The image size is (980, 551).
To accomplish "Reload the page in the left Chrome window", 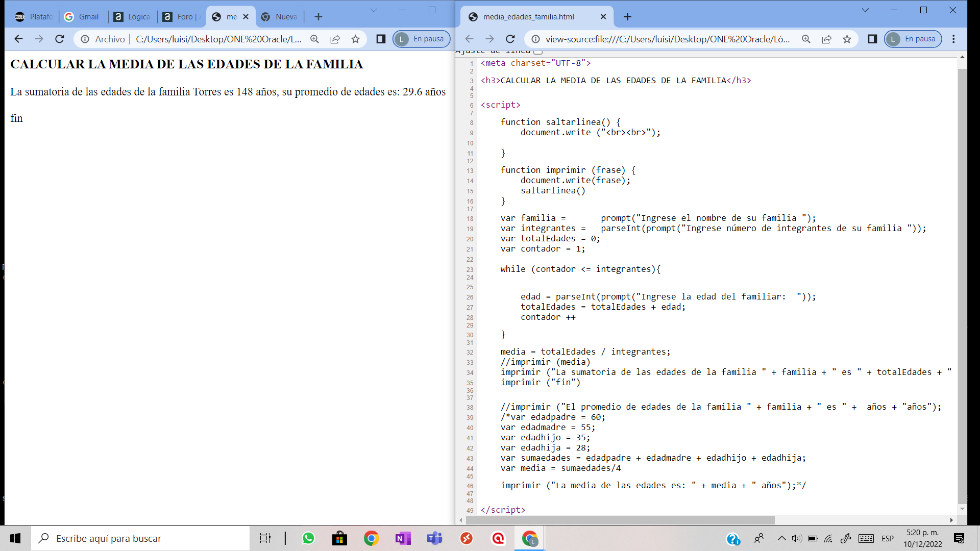I will (x=60, y=39).
